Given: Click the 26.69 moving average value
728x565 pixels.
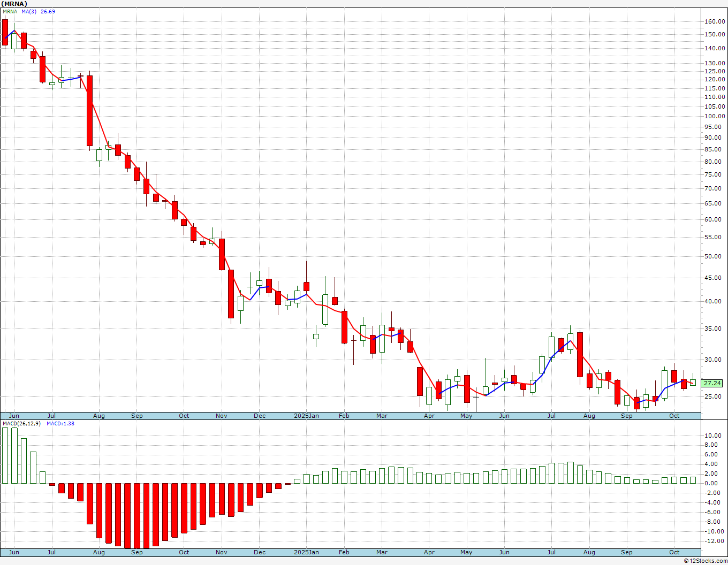Looking at the screenshot, I should click(48, 11).
